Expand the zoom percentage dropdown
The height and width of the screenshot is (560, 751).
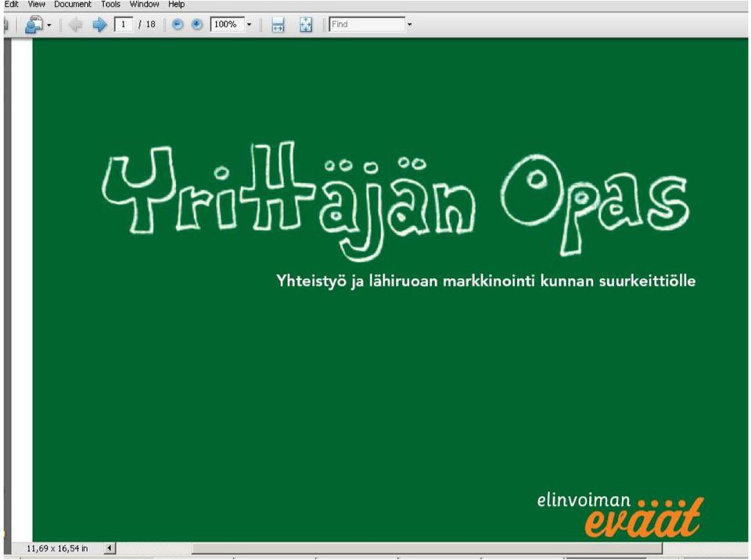[249, 25]
